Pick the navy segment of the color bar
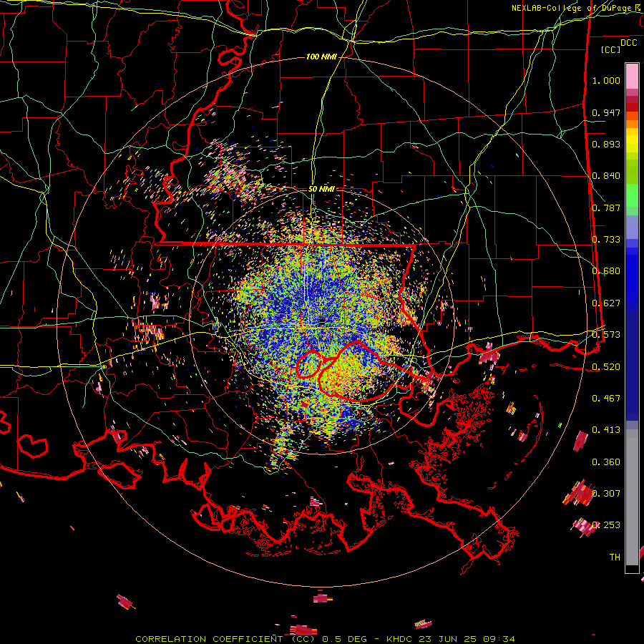 pos(632,366)
